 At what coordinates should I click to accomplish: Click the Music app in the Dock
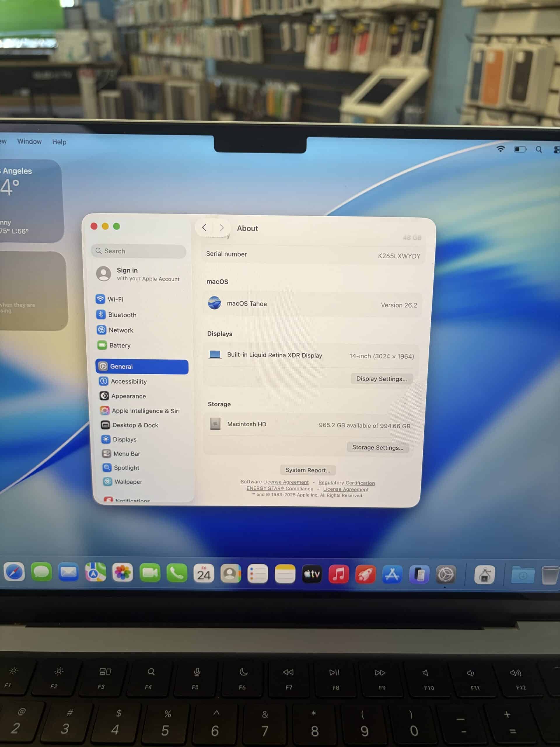pyautogui.click(x=338, y=574)
